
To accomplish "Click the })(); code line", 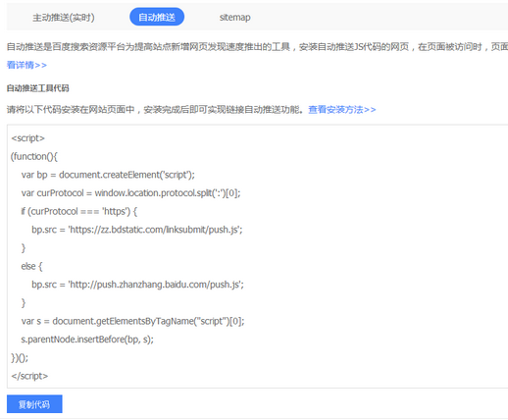I will [20, 358].
